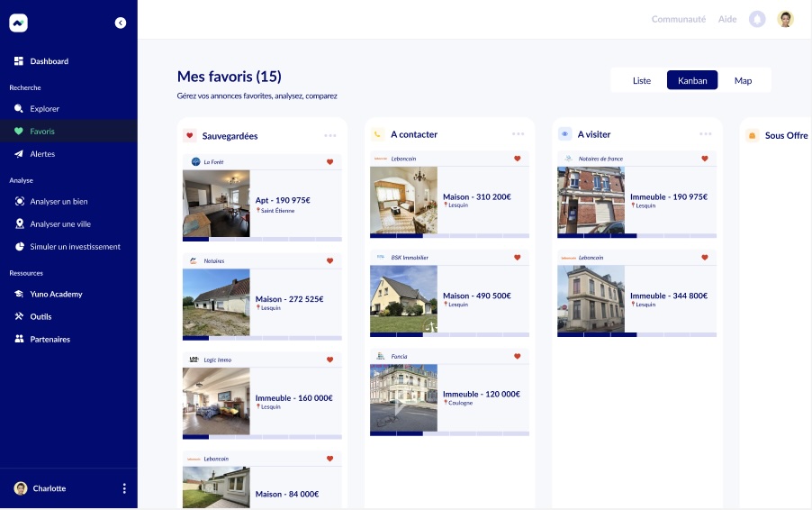Open Charlotte's user options menu
Screen dimensions: 812x510
click(x=124, y=488)
